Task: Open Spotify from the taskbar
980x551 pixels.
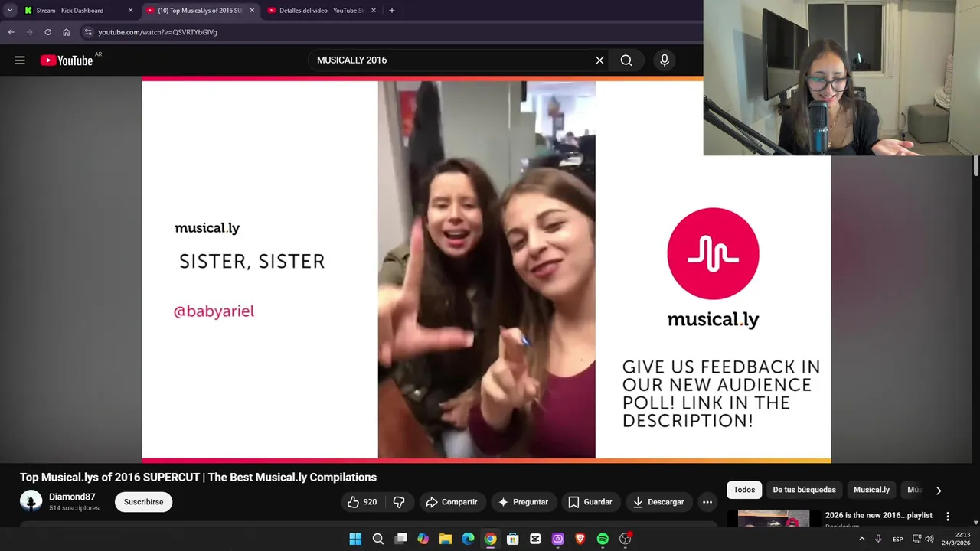Action: click(603, 539)
